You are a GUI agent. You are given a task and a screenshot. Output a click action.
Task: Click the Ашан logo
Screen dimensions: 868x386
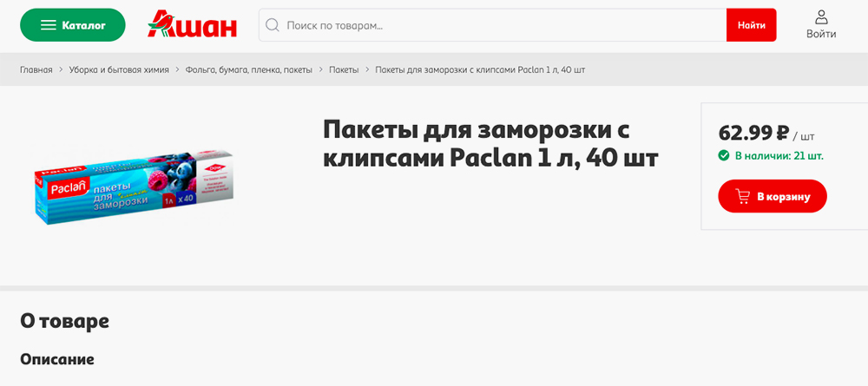coord(192,24)
